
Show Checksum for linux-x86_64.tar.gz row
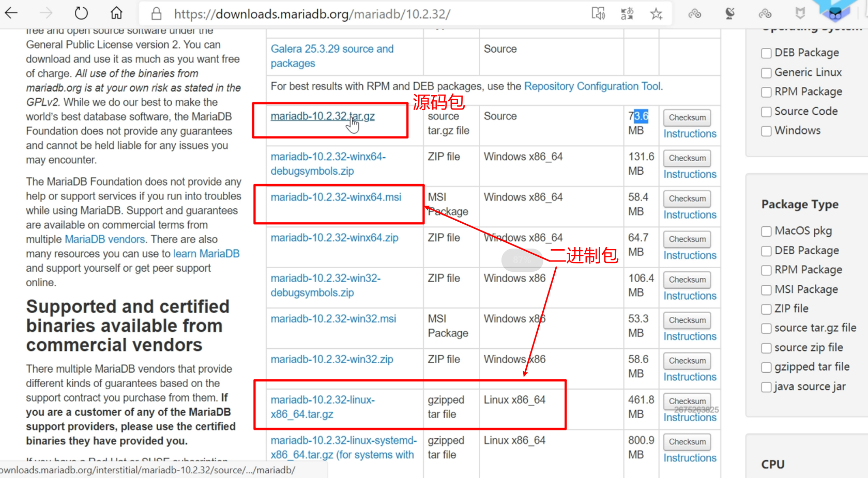coord(687,401)
